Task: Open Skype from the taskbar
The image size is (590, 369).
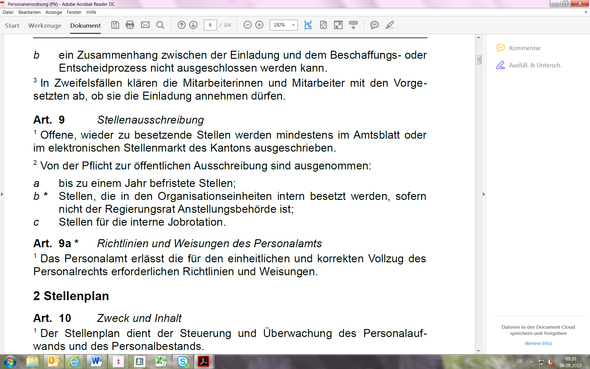Action: (x=183, y=361)
